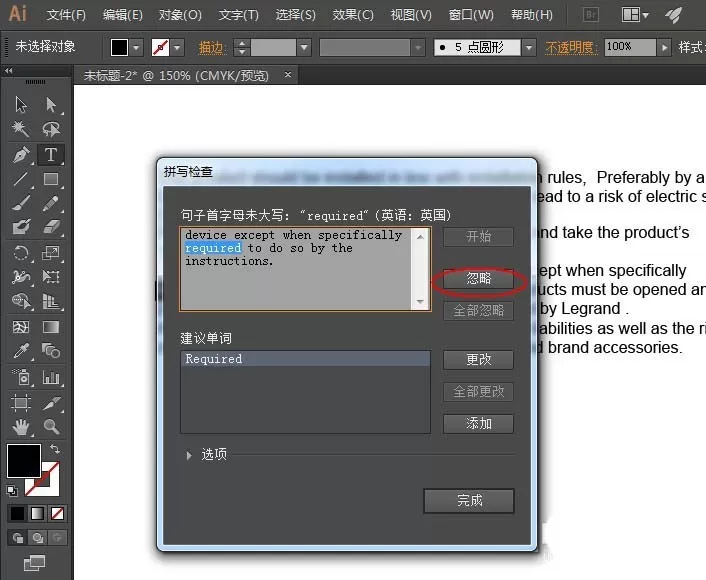This screenshot has height=580, width=706.
Task: Switch to the 未标题-2 document tab
Action: [x=176, y=75]
